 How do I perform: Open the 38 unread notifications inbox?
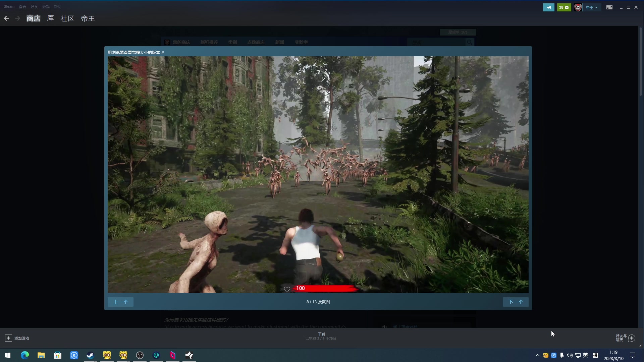pyautogui.click(x=564, y=7)
